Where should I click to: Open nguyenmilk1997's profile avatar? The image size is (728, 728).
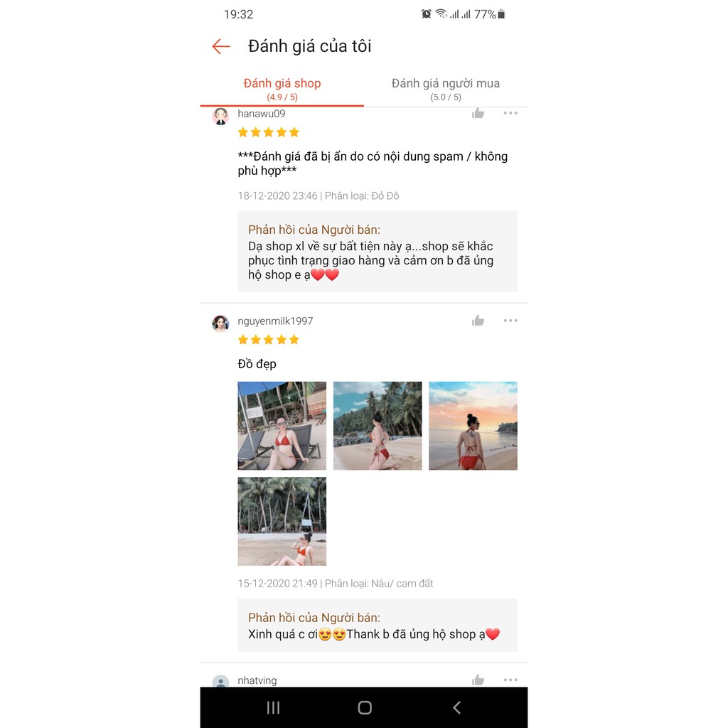220,323
